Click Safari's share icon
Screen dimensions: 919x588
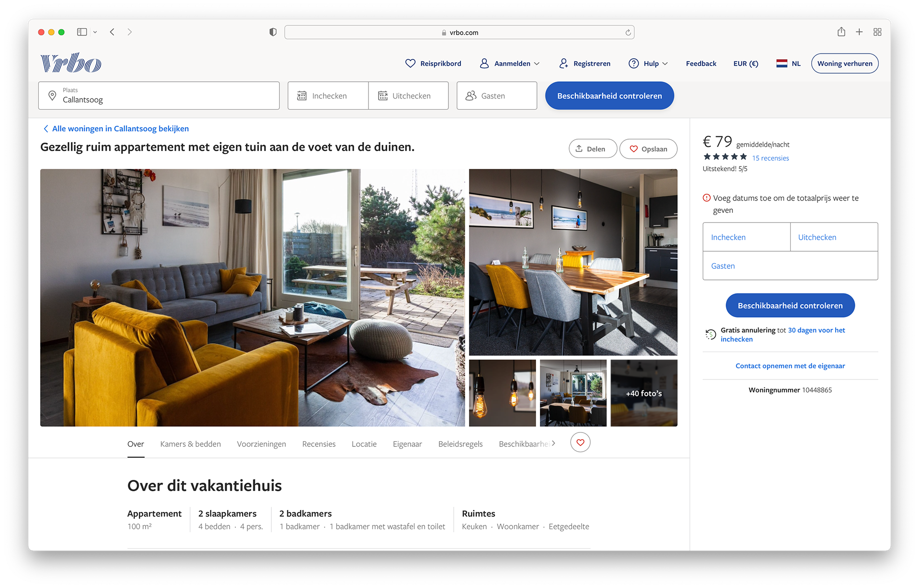click(841, 32)
